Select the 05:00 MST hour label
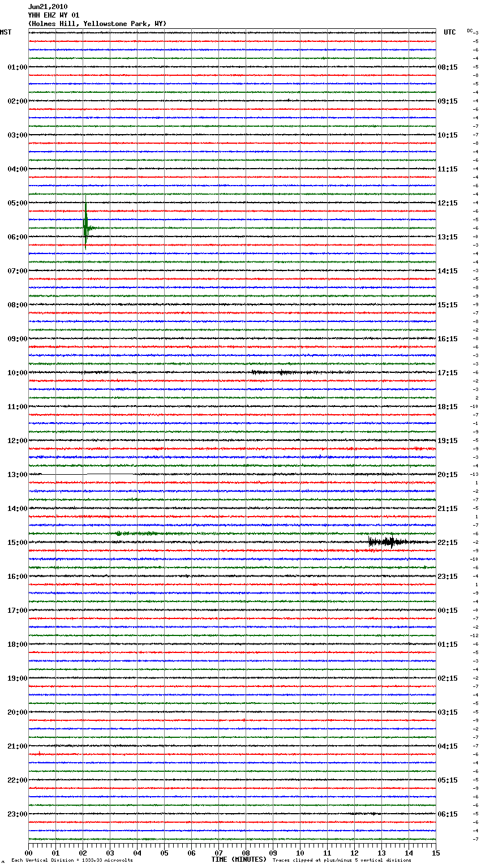The image size is (481, 868). tap(18, 203)
